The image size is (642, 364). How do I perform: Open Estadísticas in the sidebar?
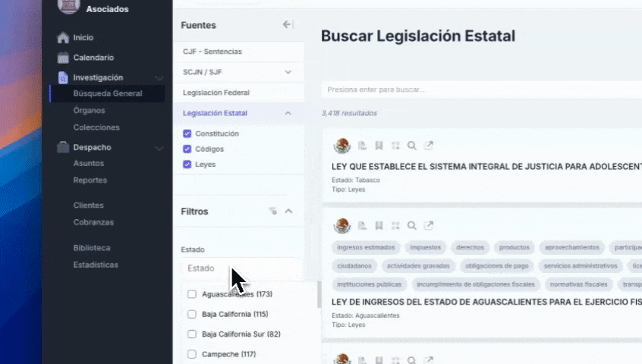[96, 265]
